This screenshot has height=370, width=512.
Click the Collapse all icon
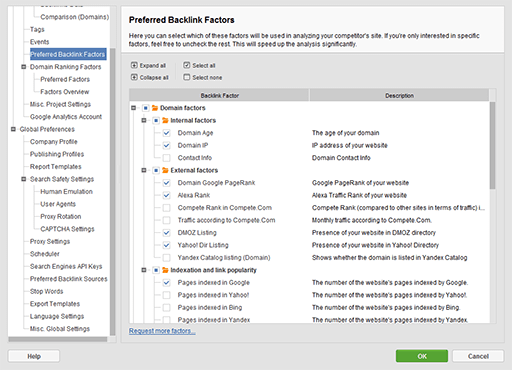134,77
